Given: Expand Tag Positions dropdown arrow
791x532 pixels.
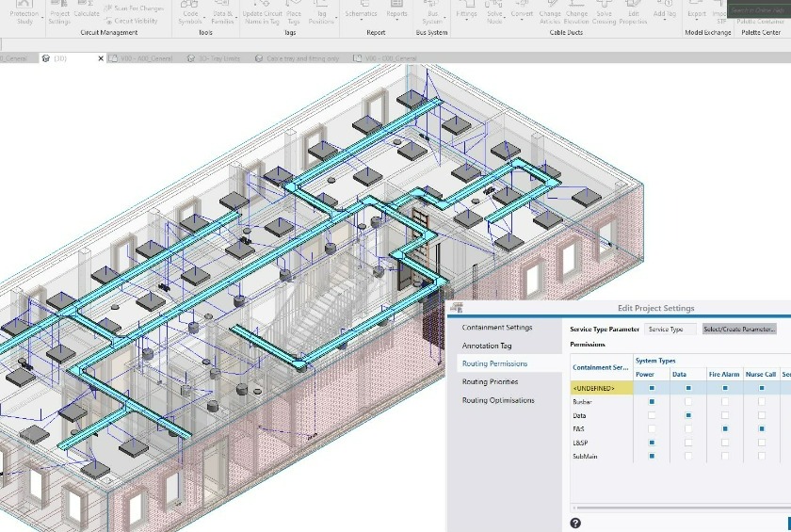Looking at the screenshot, I should (335, 19).
